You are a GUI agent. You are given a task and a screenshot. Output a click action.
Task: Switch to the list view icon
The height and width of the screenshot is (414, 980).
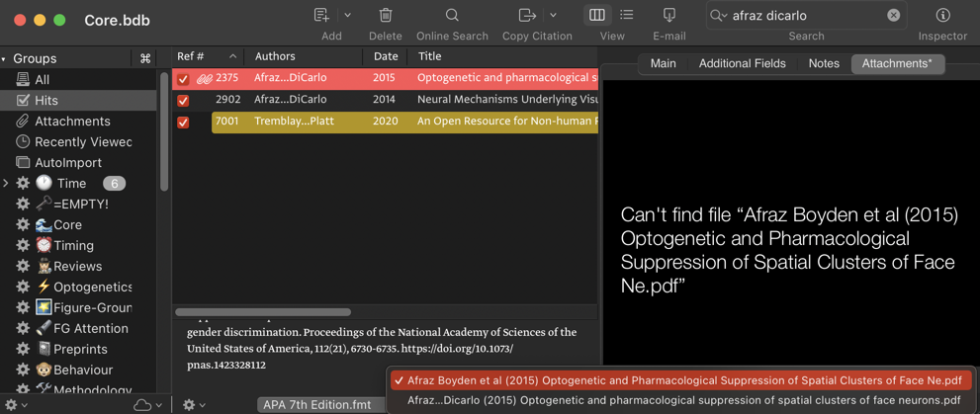(626, 15)
